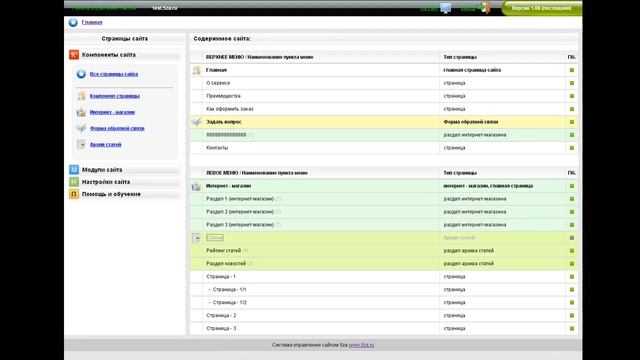Select the Преимущества page row
The width and height of the screenshot is (640, 360).
[384, 96]
